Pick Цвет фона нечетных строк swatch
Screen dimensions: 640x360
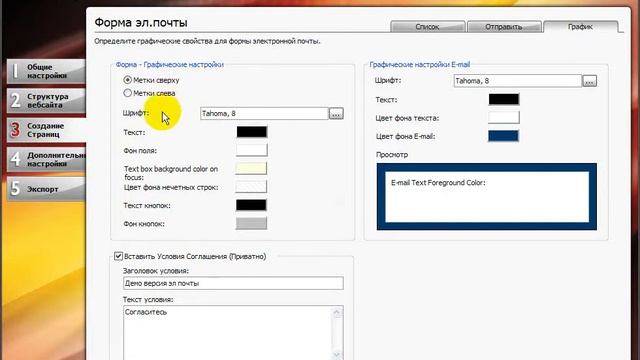click(251, 187)
